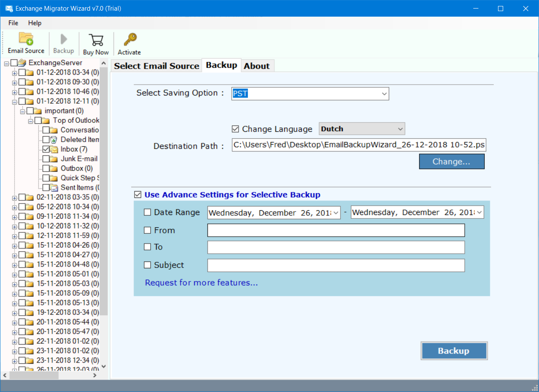Viewport: 539px width, 392px height.
Task: Click the Sent Items folder icon
Action: pyautogui.click(x=54, y=188)
